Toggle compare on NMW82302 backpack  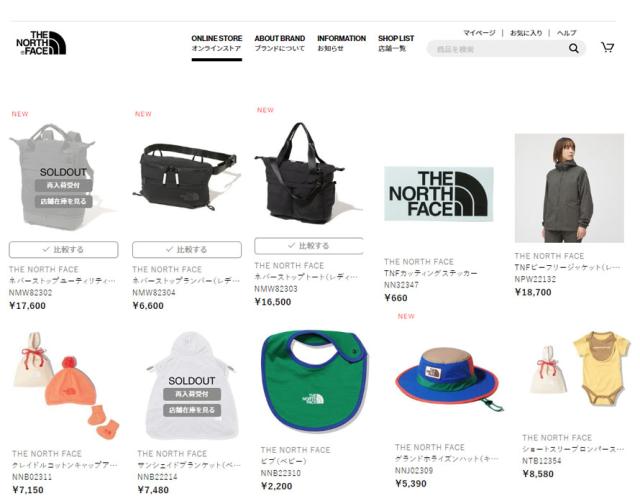64,249
